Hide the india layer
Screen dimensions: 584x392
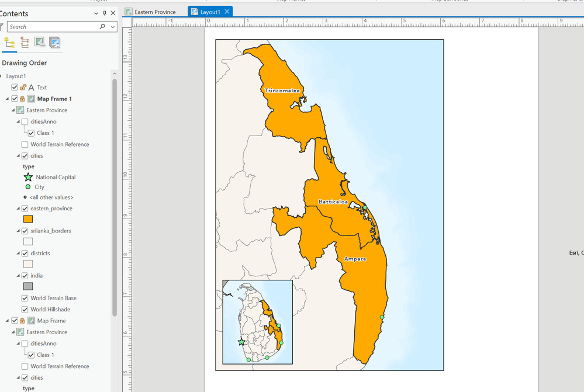click(25, 276)
